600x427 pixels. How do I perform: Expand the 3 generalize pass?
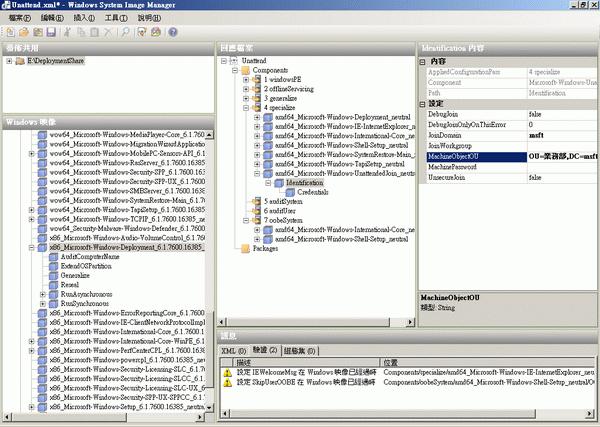pos(246,98)
